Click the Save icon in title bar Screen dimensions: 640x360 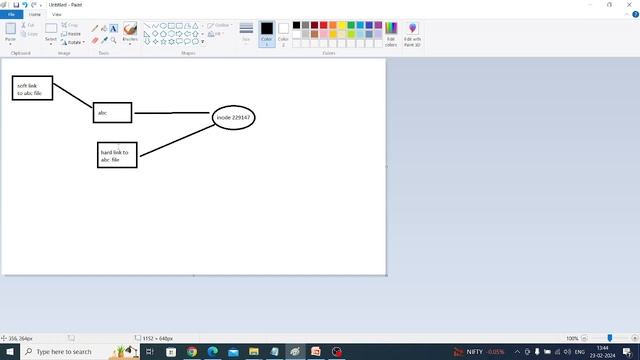16,5
